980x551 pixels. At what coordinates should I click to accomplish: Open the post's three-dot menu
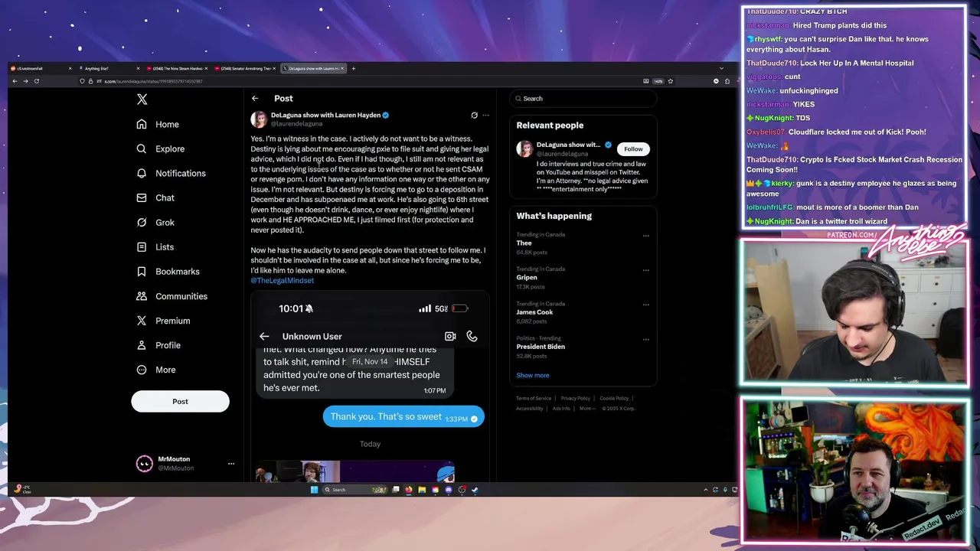point(485,116)
